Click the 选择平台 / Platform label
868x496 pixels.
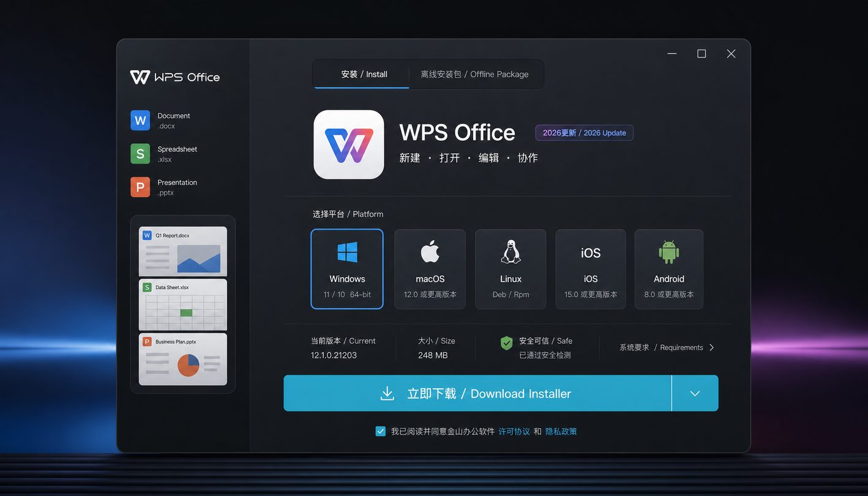click(348, 214)
